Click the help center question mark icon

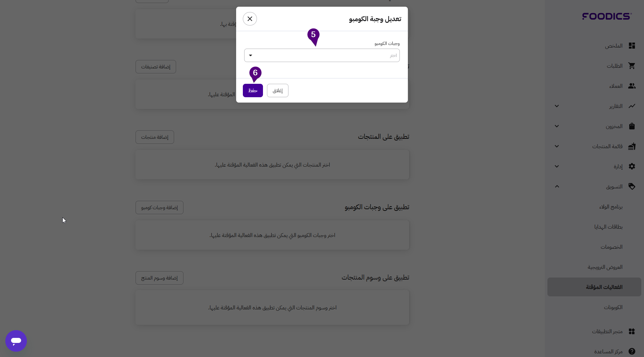[x=632, y=351]
